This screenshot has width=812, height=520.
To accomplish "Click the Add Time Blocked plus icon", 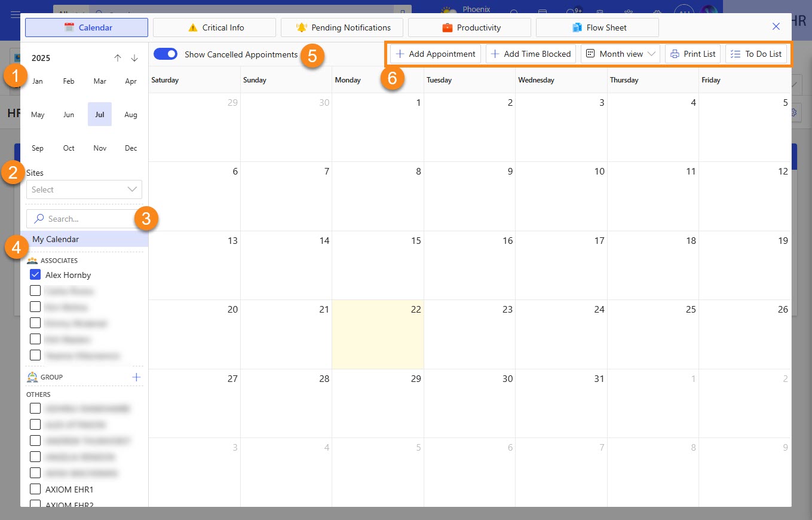I will click(495, 54).
